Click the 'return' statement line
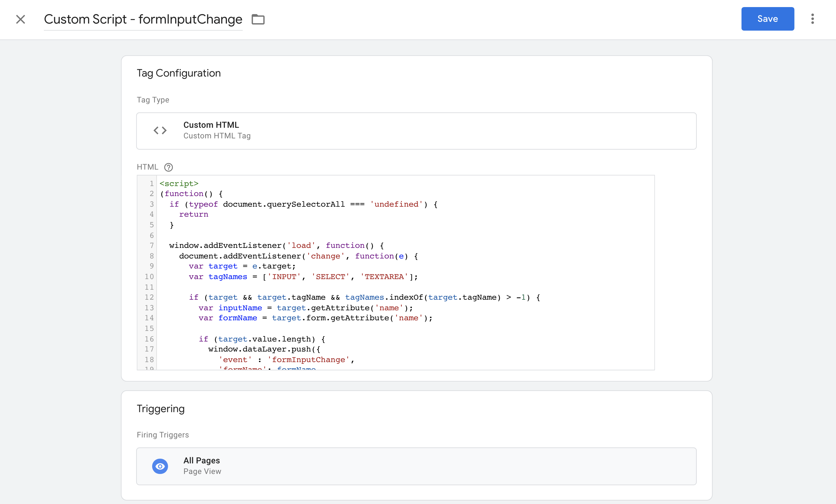 point(193,214)
